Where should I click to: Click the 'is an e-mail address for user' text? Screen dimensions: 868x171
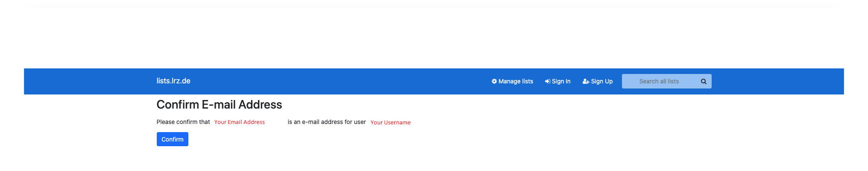pos(327,122)
